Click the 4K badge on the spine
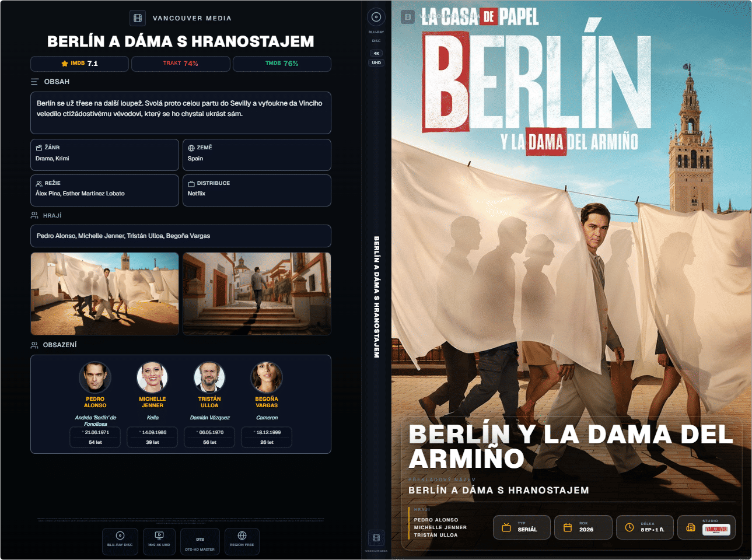Image resolution: width=752 pixels, height=560 pixels. point(376,53)
